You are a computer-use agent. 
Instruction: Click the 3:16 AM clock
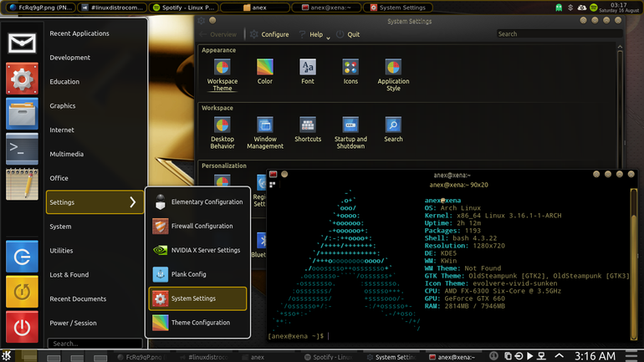pos(595,356)
